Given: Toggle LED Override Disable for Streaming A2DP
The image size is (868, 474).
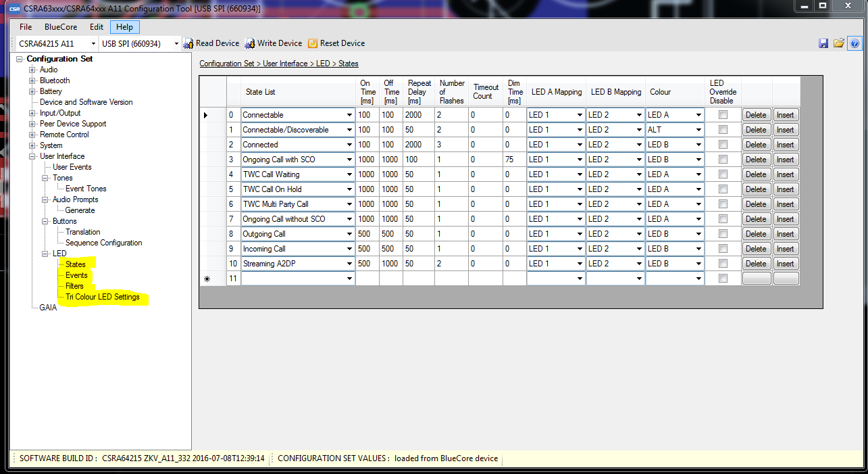Looking at the screenshot, I should [723, 264].
